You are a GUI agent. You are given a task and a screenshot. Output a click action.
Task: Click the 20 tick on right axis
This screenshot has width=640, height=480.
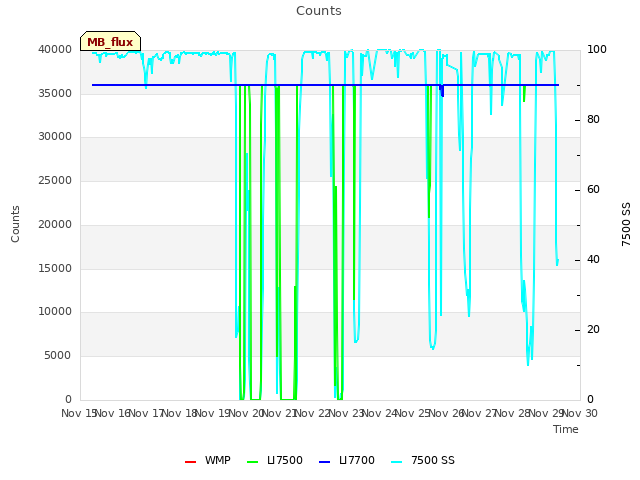point(593,329)
